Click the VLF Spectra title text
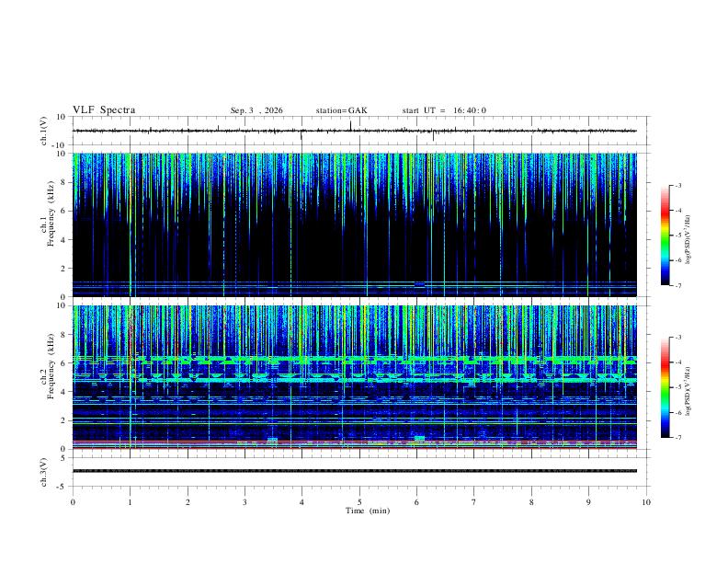728x563 pixels. point(104,110)
